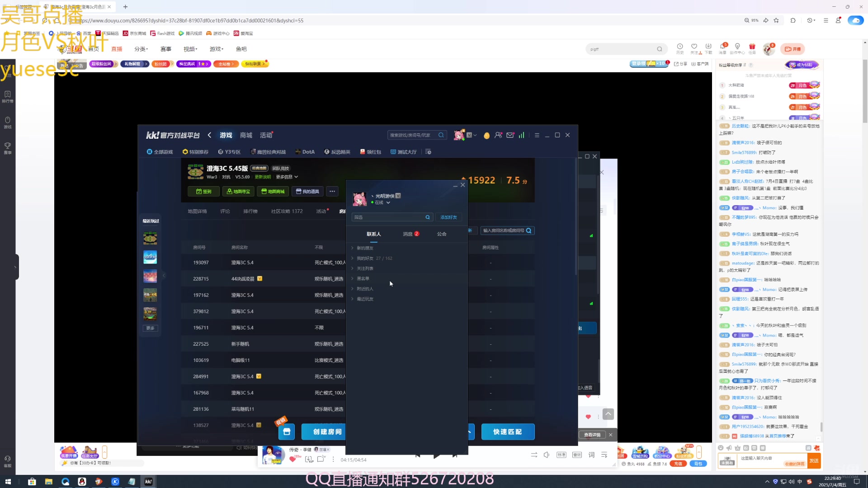Click the room name search field
This screenshot has height=488, width=868.
507,231
